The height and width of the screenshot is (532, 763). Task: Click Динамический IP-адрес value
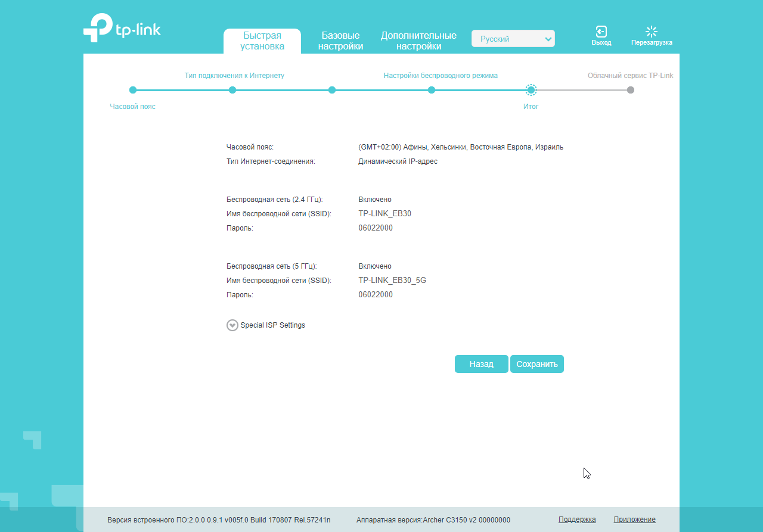tap(398, 161)
